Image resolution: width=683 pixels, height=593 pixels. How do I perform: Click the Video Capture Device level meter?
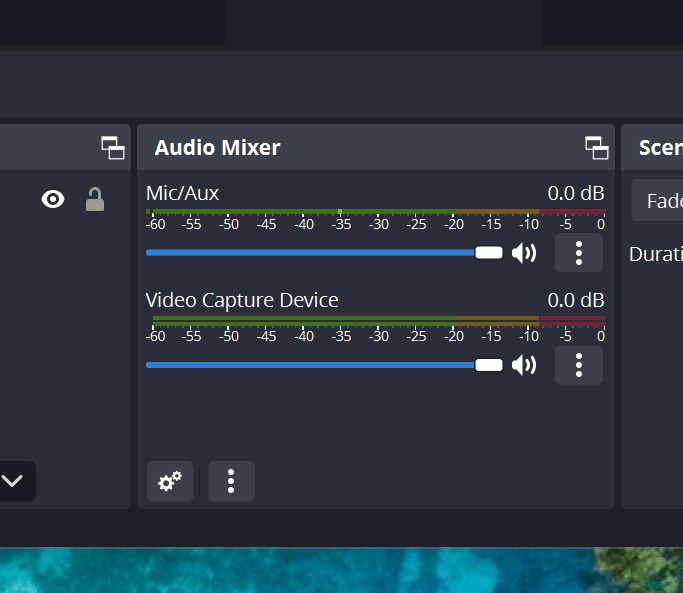click(x=379, y=321)
